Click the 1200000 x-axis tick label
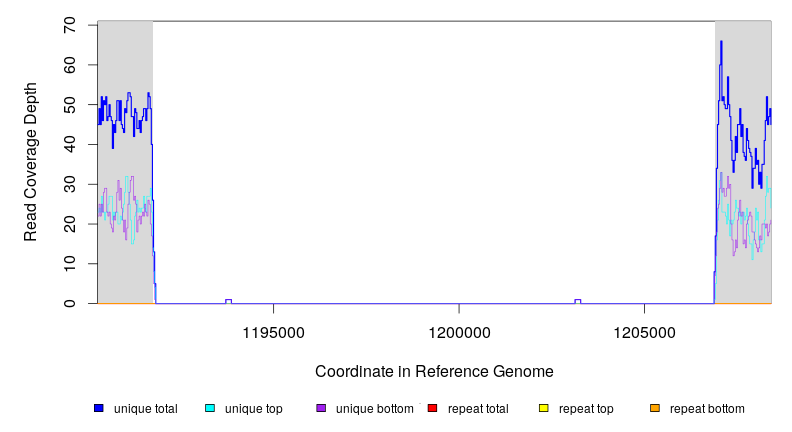Viewport: 792px width, 432px height. pos(459,331)
